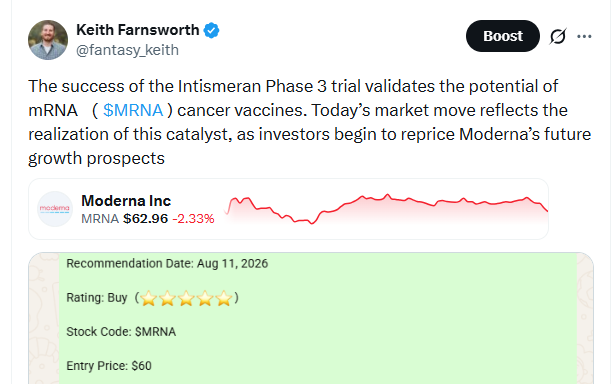
Task: Open the three-dot more options menu
Action: point(584,36)
